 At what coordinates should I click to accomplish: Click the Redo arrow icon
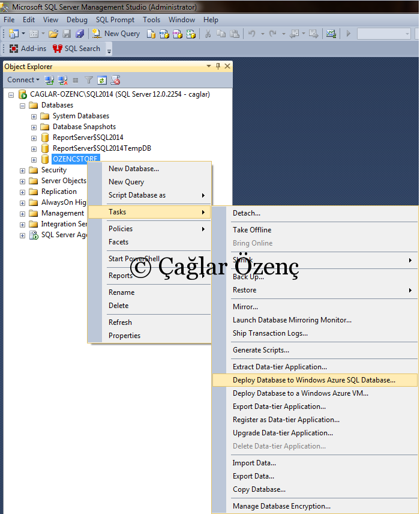[272, 34]
